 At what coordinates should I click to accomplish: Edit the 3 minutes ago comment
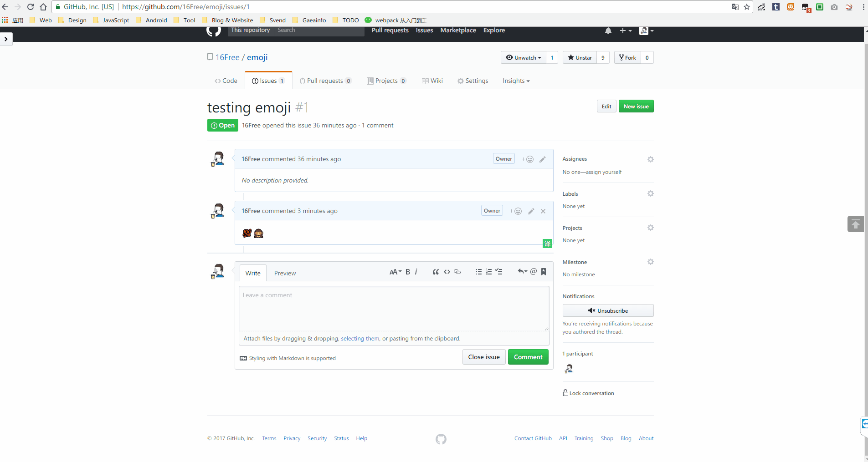(531, 211)
